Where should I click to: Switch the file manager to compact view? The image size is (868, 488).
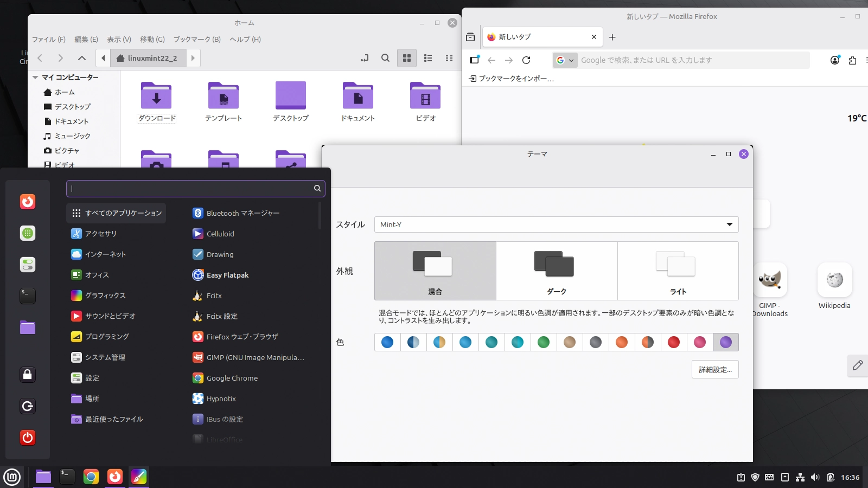[x=449, y=58]
